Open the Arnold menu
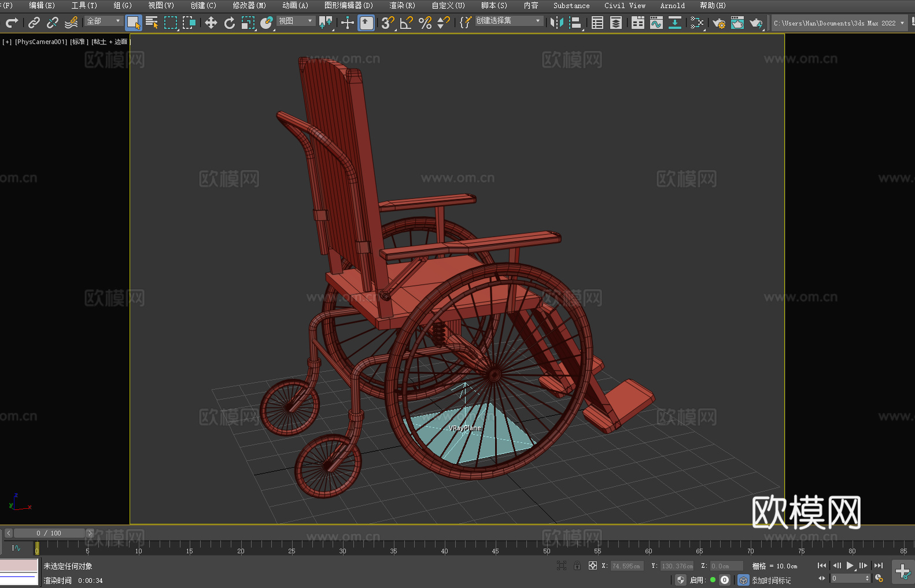Viewport: 915px width, 588px height. click(x=673, y=5)
